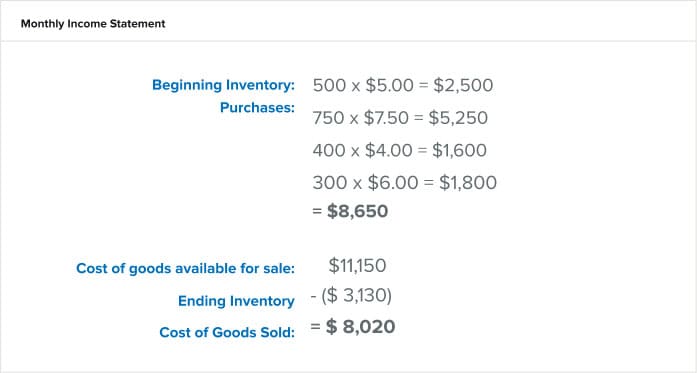
Task: Click the Cost of Goods Sold label
Action: (227, 333)
